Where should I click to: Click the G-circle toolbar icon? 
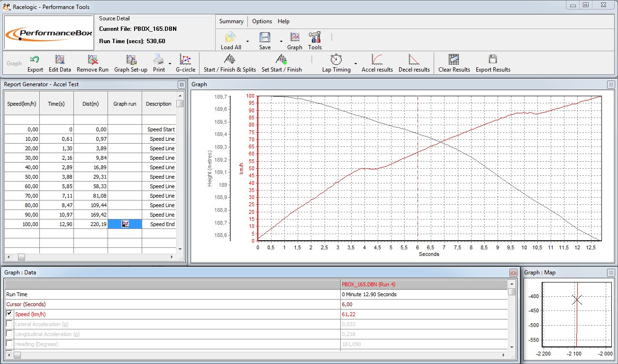point(185,60)
